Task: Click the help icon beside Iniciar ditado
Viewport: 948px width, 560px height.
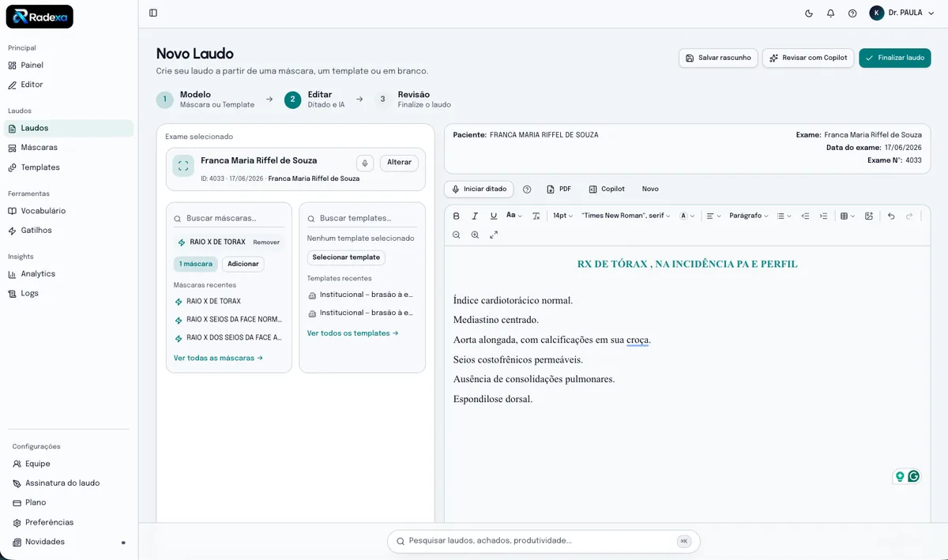Action: 527,190
